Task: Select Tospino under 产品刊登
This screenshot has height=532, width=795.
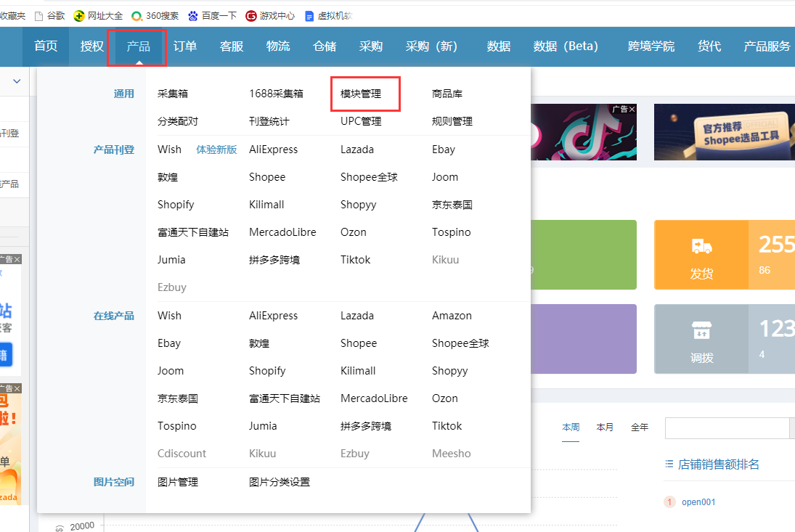Action: click(451, 232)
